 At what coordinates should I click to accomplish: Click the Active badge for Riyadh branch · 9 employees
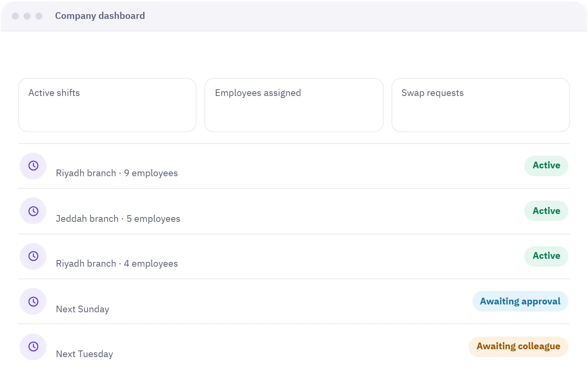click(x=546, y=166)
